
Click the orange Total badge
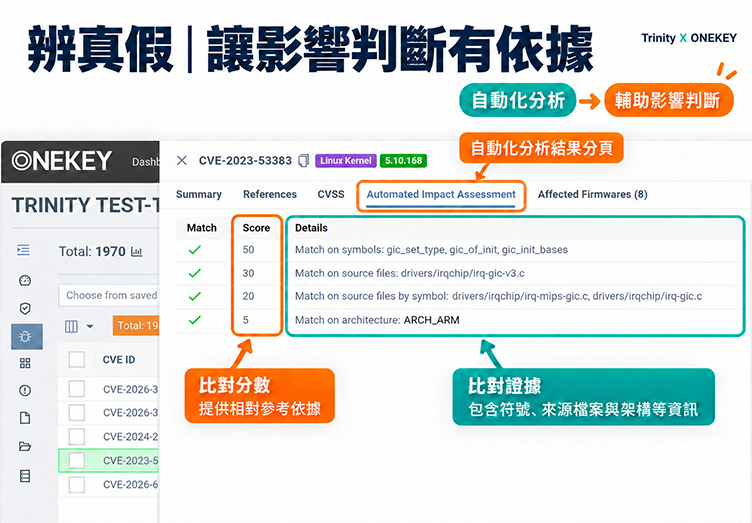pos(136,325)
